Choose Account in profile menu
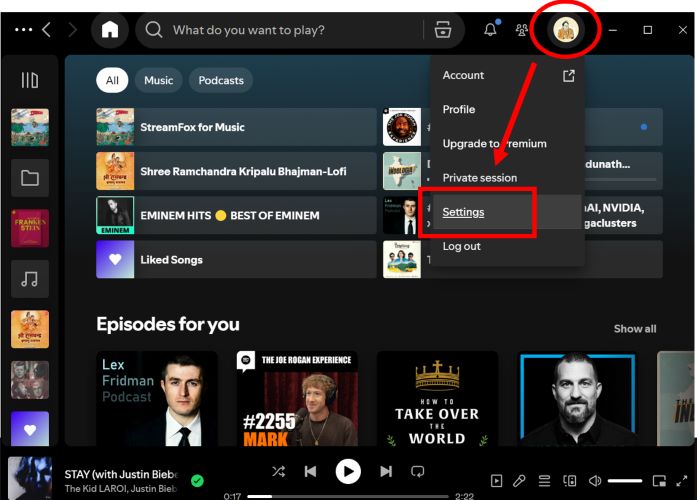Viewport: 697px width, 500px height. tap(507, 76)
